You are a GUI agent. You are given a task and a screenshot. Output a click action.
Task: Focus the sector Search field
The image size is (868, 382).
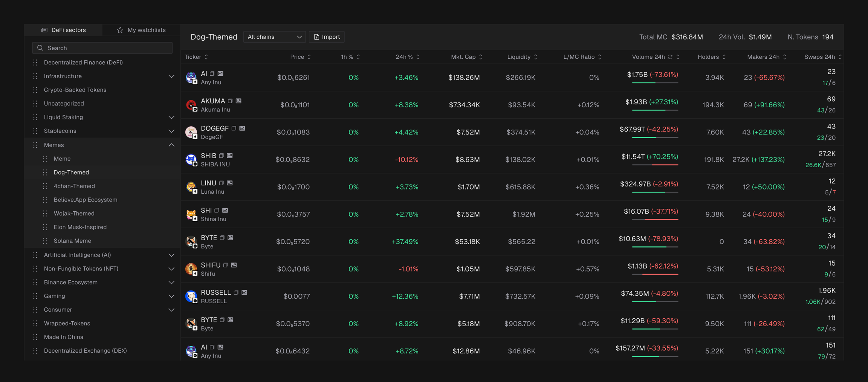(x=102, y=48)
